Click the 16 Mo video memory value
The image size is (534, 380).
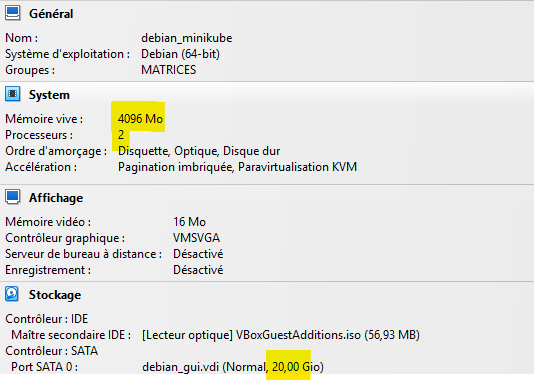(x=189, y=222)
